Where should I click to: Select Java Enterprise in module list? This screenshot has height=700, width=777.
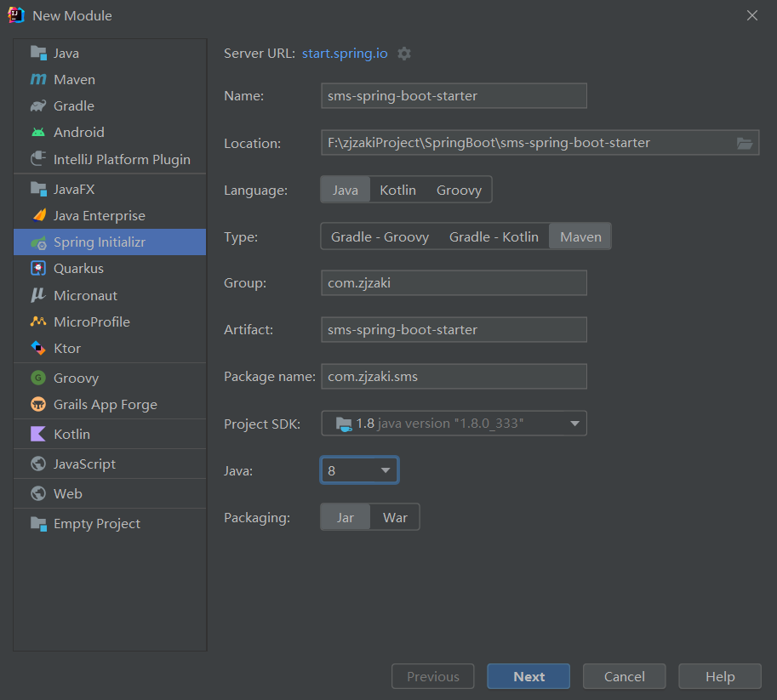(110, 215)
